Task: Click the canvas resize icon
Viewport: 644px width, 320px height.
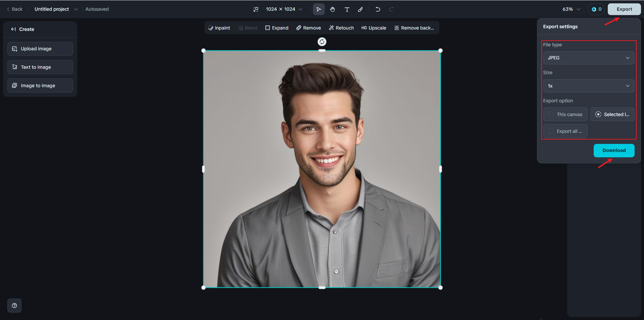Action: pos(256,9)
